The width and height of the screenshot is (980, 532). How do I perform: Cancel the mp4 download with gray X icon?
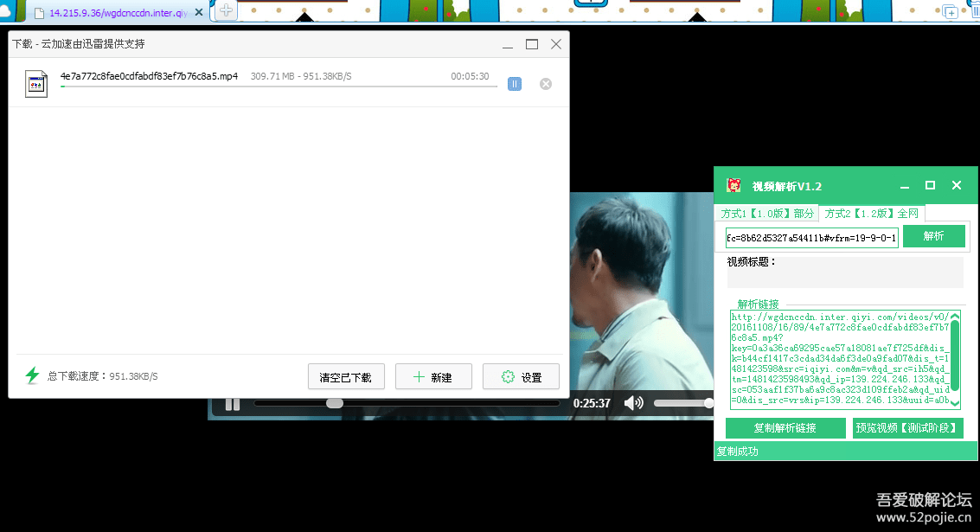(x=545, y=83)
